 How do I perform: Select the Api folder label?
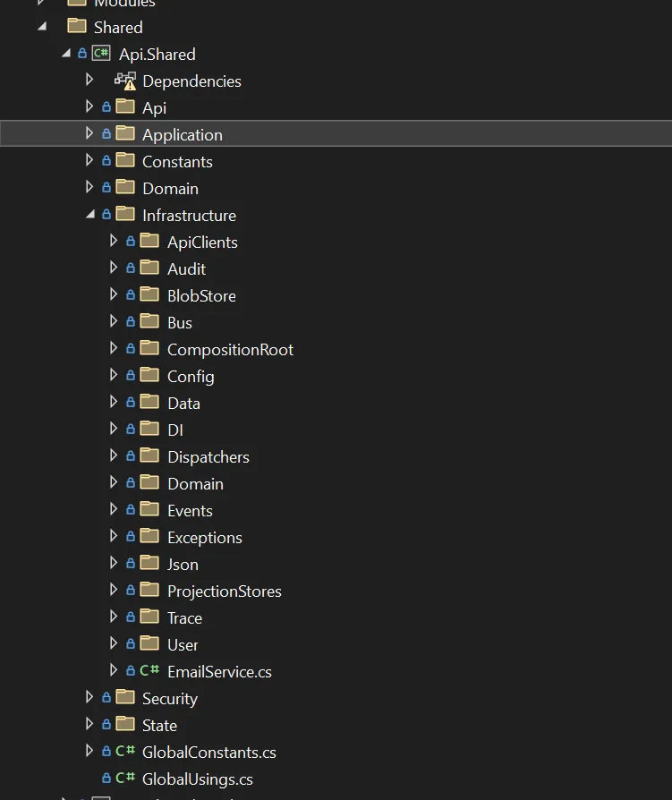coord(154,108)
